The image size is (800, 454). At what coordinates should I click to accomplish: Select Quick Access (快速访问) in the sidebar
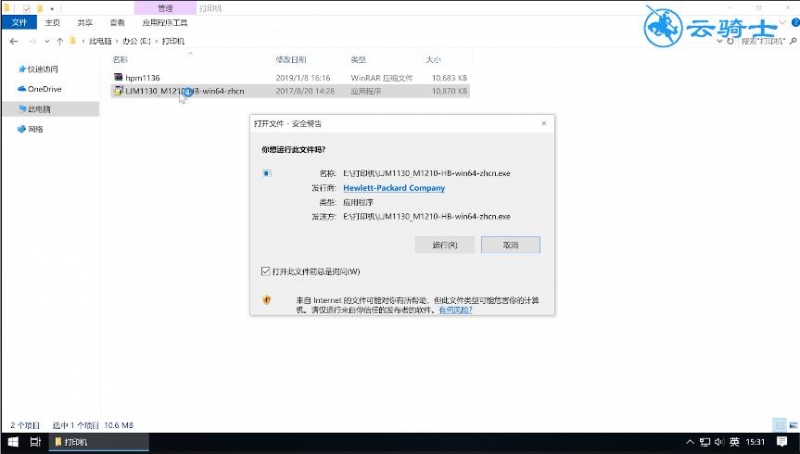(38, 69)
